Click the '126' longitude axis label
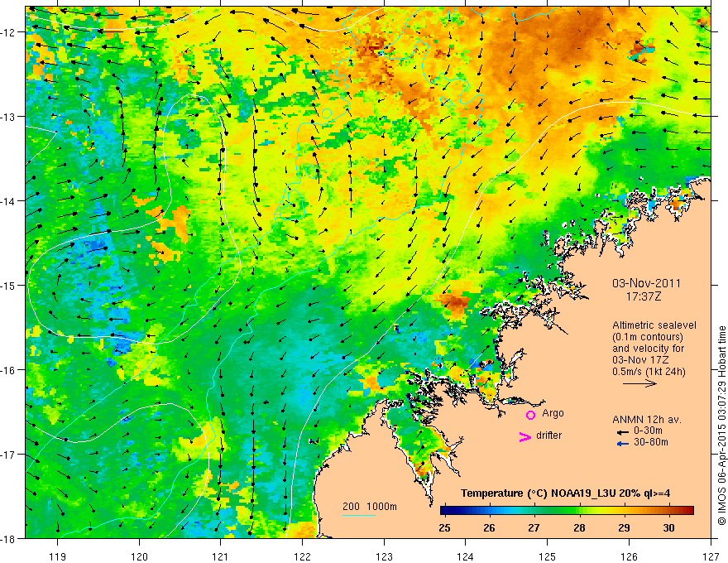This screenshot has height=563, width=728. click(629, 556)
